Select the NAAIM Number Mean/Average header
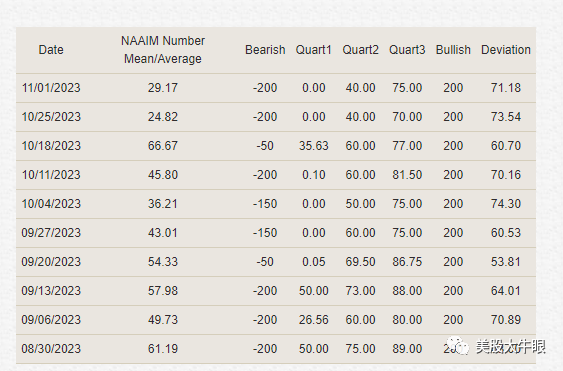Viewport: 563px width, 371px height. (163, 50)
